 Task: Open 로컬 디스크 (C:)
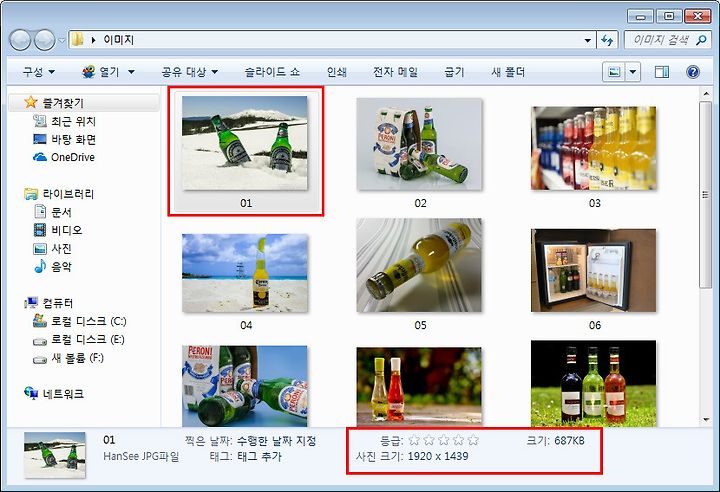point(79,321)
